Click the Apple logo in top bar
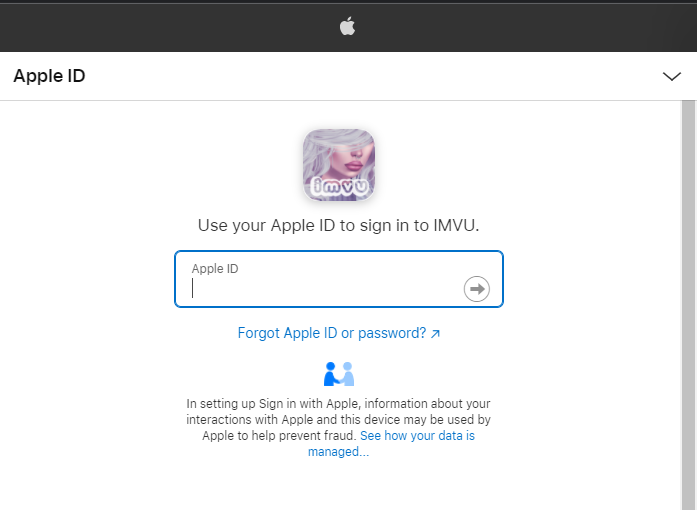 tap(348, 26)
